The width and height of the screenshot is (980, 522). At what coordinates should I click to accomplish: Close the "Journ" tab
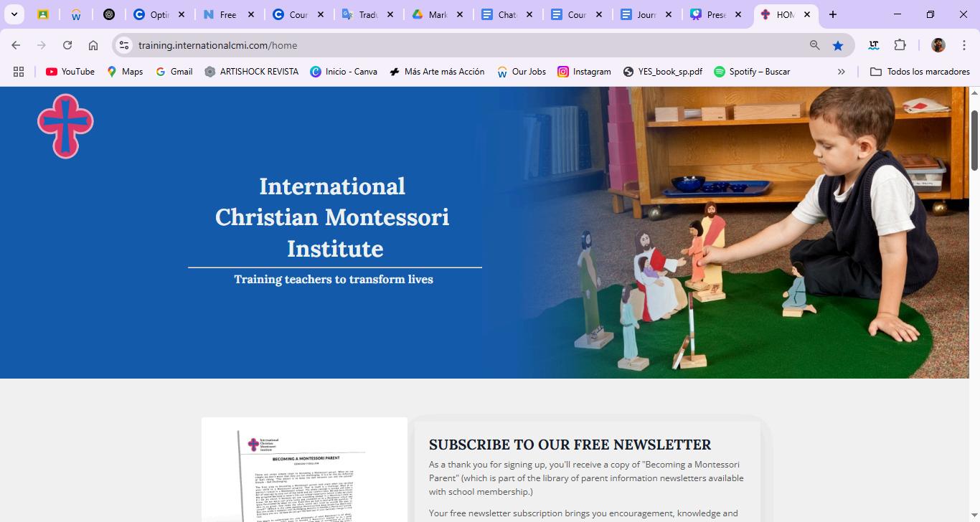pos(669,14)
